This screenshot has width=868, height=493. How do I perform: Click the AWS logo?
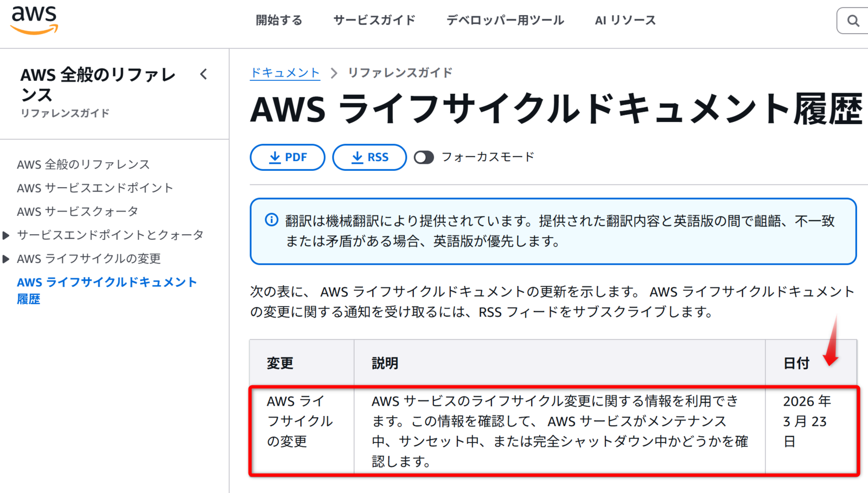34,21
